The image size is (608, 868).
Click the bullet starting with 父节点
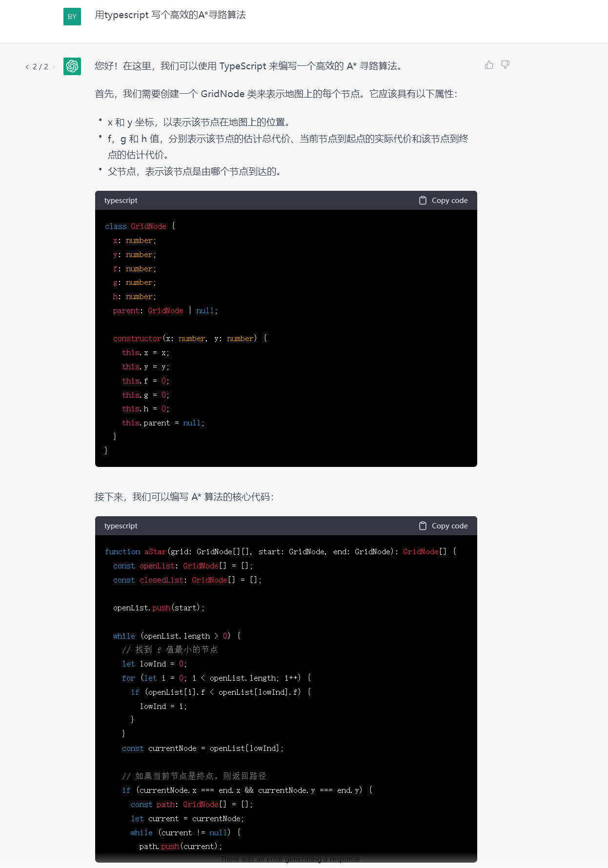(194, 172)
